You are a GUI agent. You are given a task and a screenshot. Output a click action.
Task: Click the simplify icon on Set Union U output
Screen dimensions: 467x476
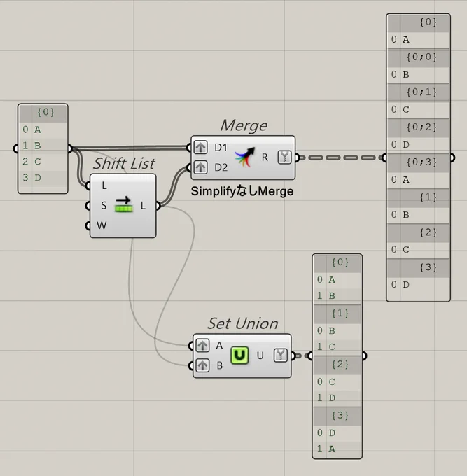click(x=281, y=356)
